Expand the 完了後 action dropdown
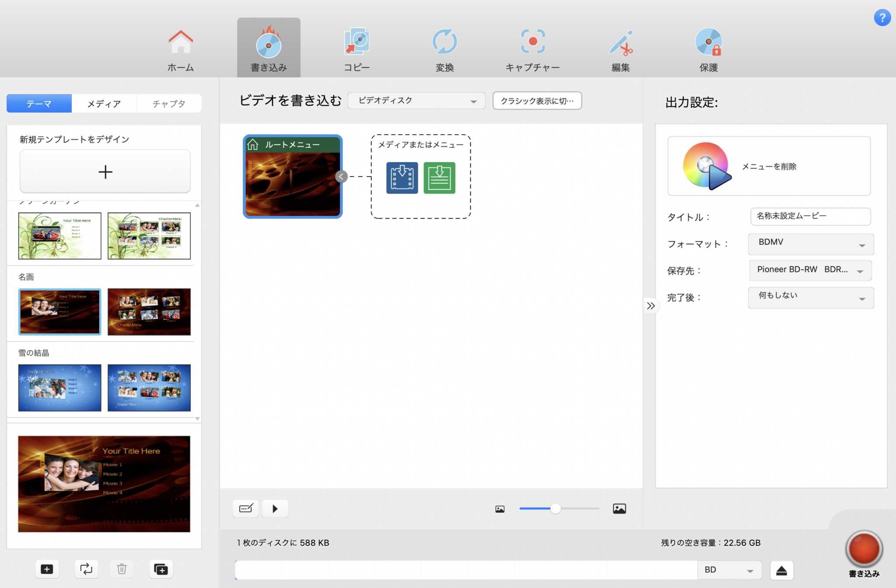This screenshot has width=896, height=588. pyautogui.click(x=810, y=298)
